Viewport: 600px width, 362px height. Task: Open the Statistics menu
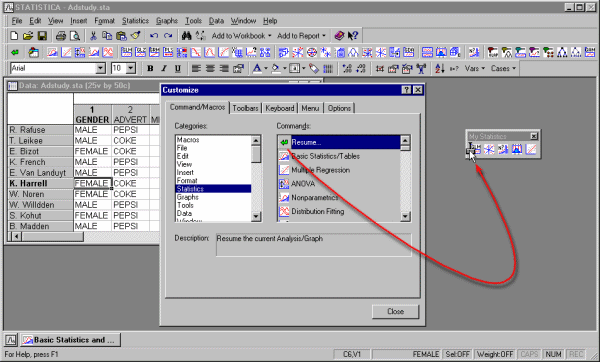pos(135,21)
